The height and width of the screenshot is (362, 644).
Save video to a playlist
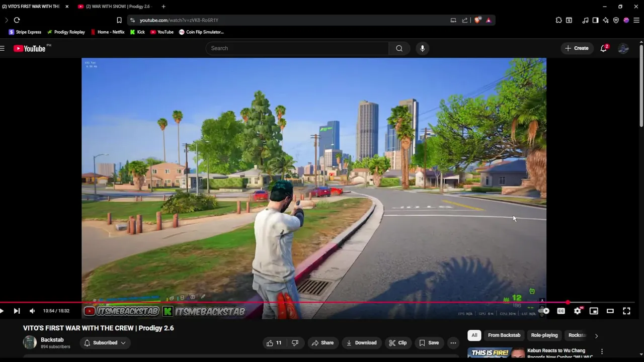coord(429,343)
